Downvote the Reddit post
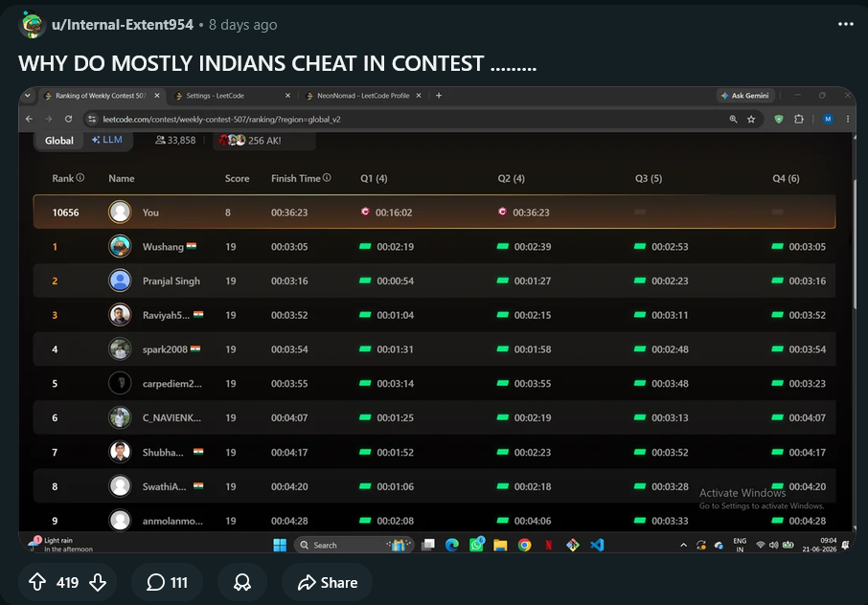 tap(98, 582)
